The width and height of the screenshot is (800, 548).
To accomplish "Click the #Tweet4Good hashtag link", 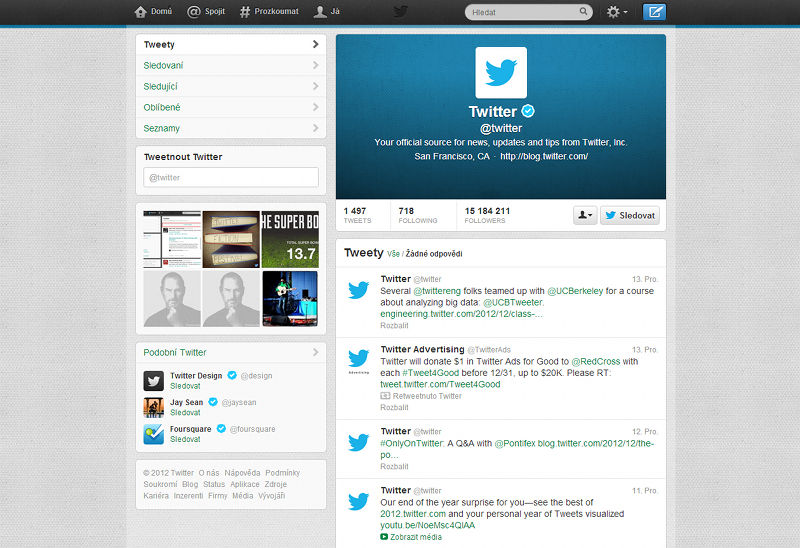I will coord(430,373).
